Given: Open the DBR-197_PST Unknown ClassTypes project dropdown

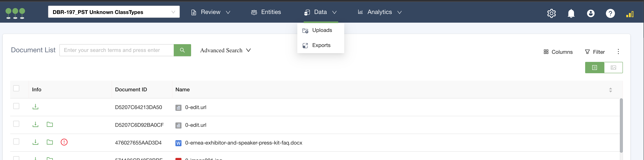Looking at the screenshot, I should pyautogui.click(x=114, y=12).
